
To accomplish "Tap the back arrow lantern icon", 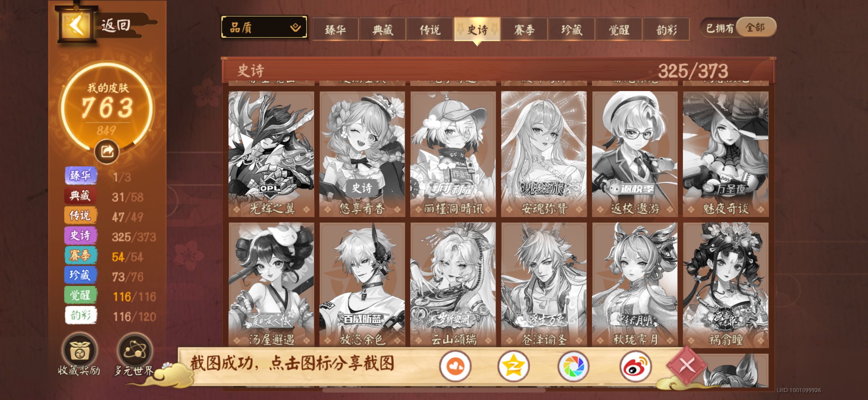I will tap(76, 25).
